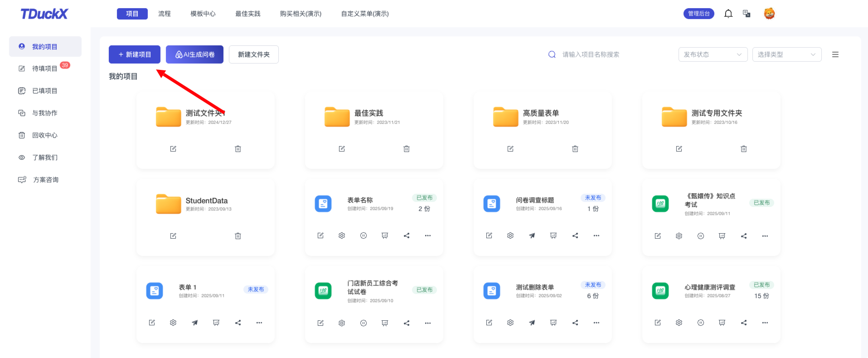Publish 表单 1 with paper plane icon
This screenshot has width=868, height=358.
[195, 323]
